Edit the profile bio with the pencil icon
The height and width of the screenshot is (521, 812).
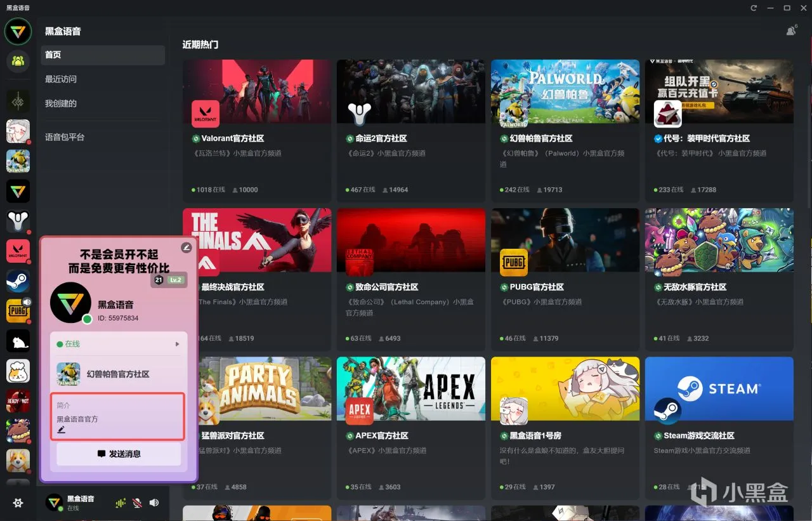click(x=62, y=430)
